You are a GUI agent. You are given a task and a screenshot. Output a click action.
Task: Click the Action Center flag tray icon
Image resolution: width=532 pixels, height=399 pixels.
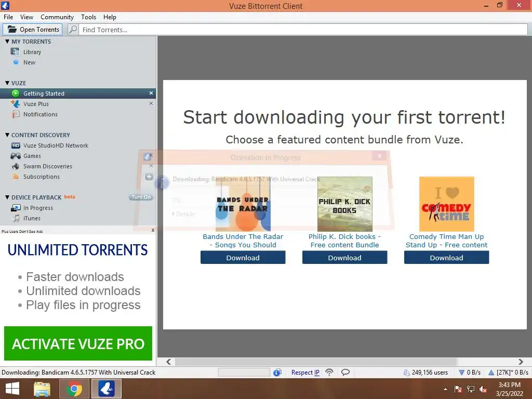coord(458,389)
